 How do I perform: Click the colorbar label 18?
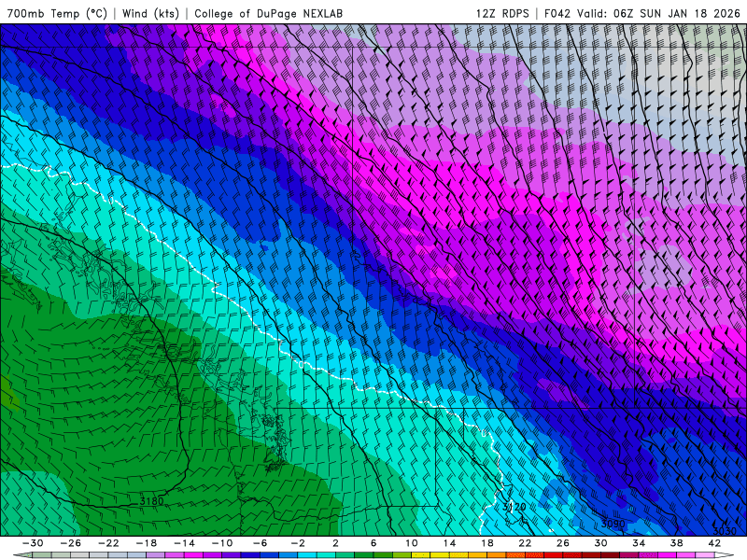coord(486,543)
